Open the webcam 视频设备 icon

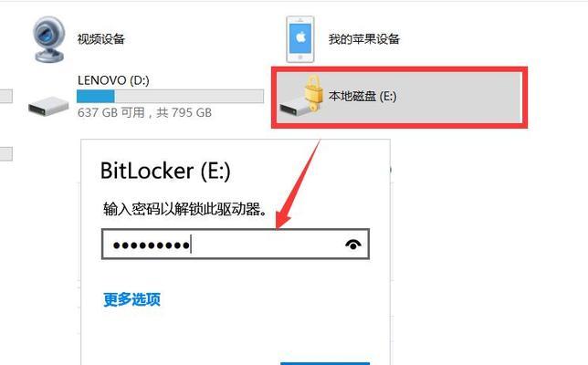point(48,39)
